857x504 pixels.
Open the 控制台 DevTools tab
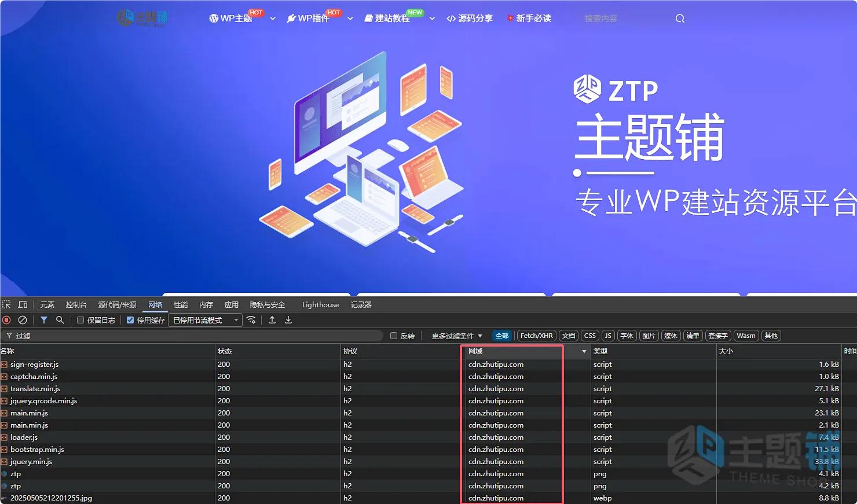pyautogui.click(x=76, y=304)
